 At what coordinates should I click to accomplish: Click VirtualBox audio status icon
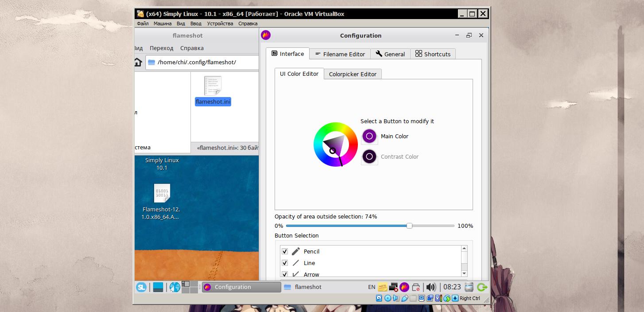(x=396, y=298)
